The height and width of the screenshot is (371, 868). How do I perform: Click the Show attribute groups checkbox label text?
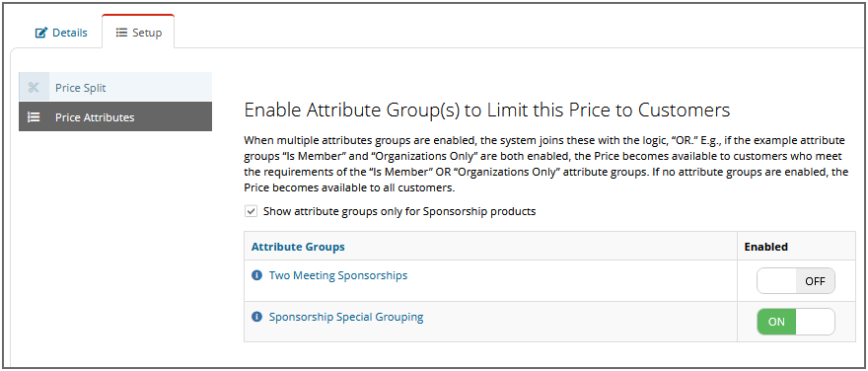coord(399,211)
